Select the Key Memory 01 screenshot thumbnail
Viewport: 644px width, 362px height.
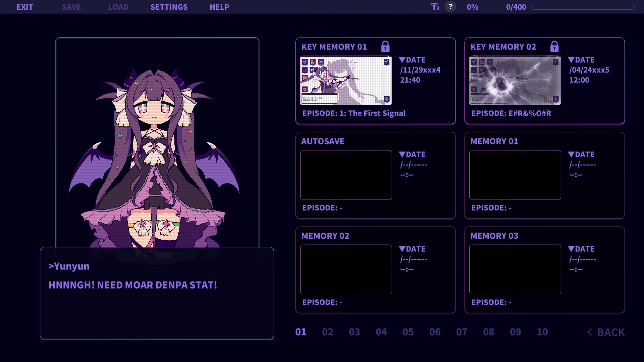point(346,81)
